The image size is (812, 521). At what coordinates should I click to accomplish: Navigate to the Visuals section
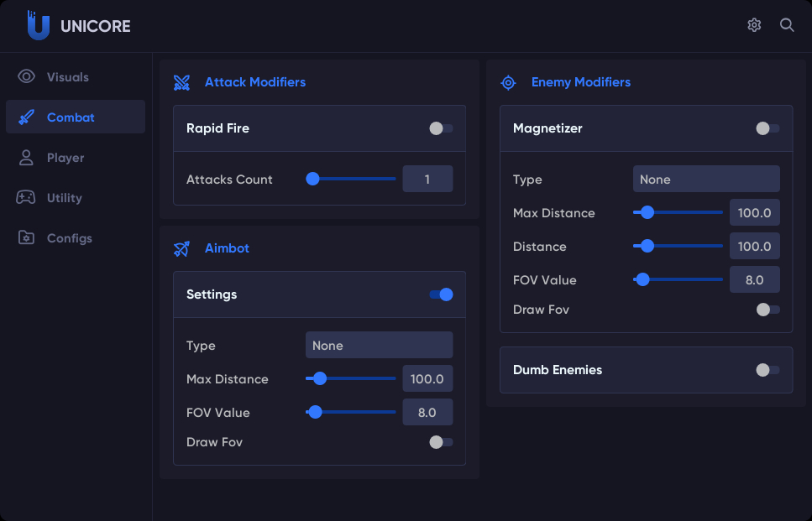pos(67,76)
